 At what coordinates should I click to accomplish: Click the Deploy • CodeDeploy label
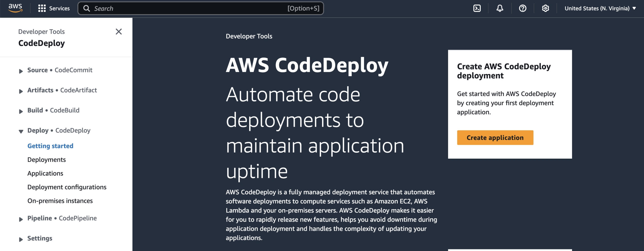point(59,130)
